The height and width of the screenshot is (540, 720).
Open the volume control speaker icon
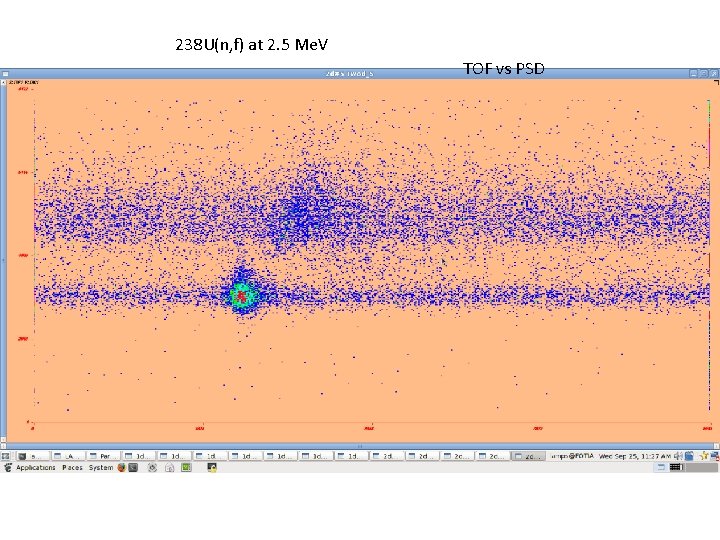(678, 456)
